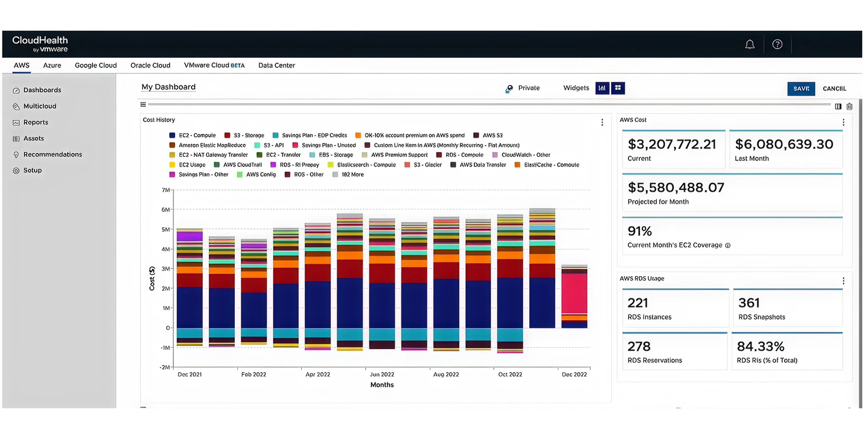Click the Recommendations sidebar icon

[x=16, y=154]
